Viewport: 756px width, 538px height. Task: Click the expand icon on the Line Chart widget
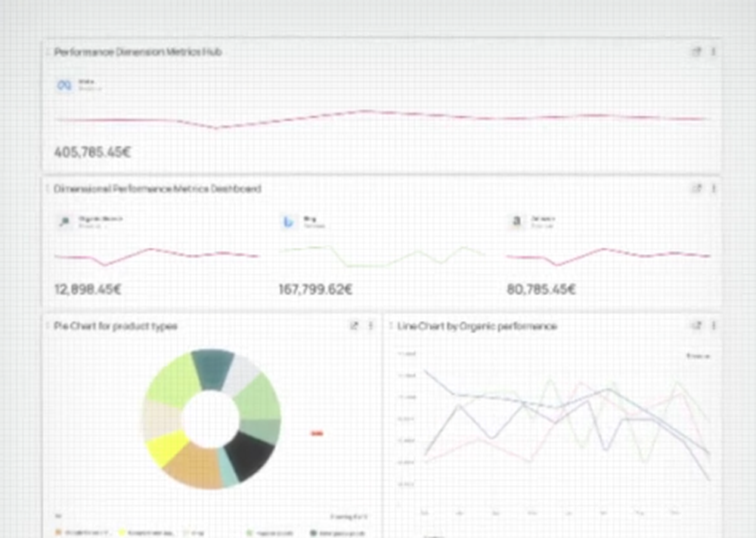tap(697, 326)
